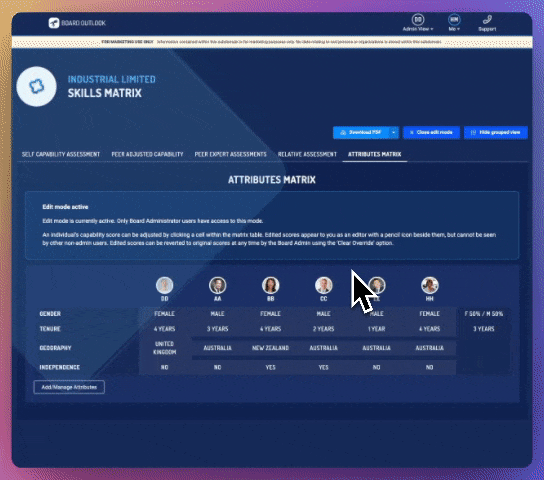The image size is (544, 480).
Task: Click the 'F 50% / M 50%' summary
Action: tap(484, 314)
